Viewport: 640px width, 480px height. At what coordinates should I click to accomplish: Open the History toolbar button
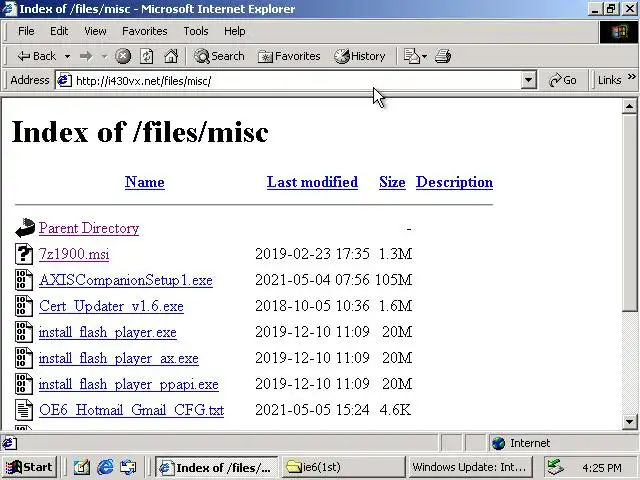pyautogui.click(x=360, y=56)
